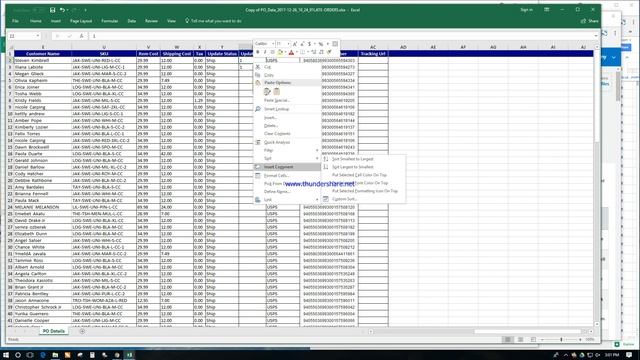Open the Fill Color dropdown arrow

pos(285,52)
